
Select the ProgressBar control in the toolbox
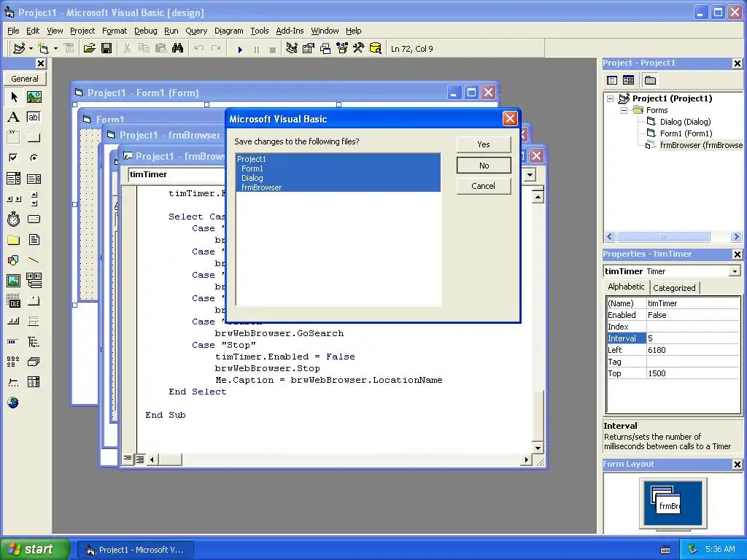14,341
